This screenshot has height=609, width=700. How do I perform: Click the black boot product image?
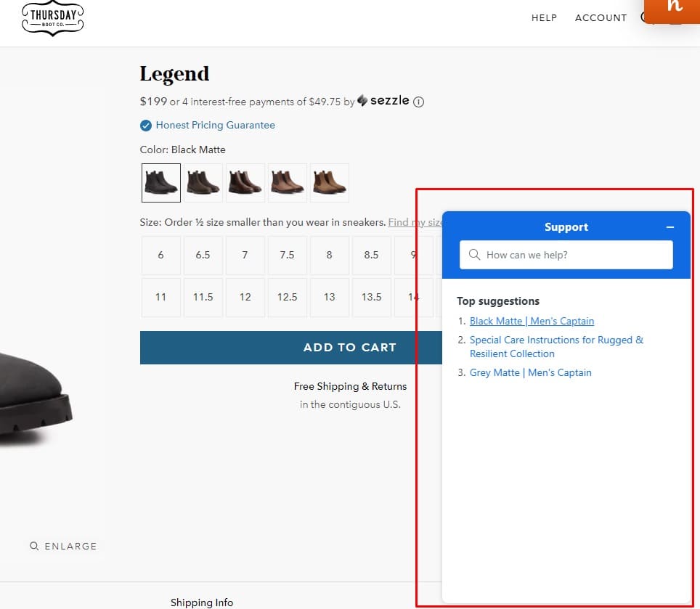(36, 400)
